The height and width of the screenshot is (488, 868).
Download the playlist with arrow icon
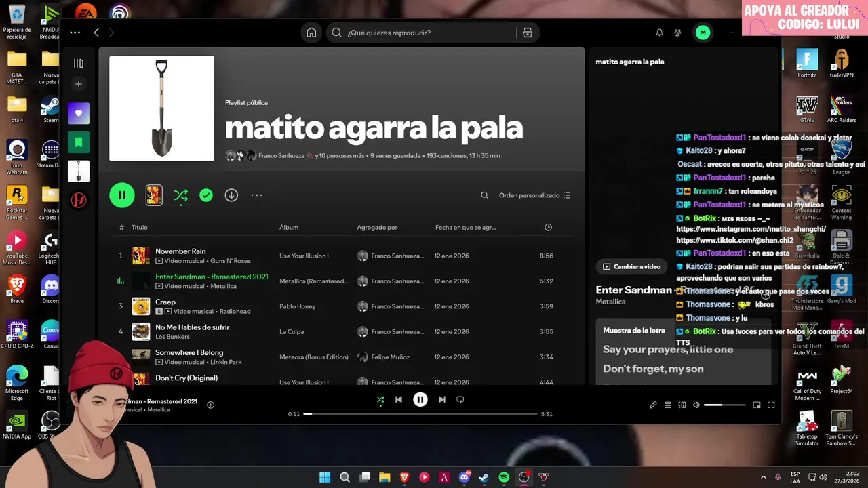pyautogui.click(x=231, y=195)
